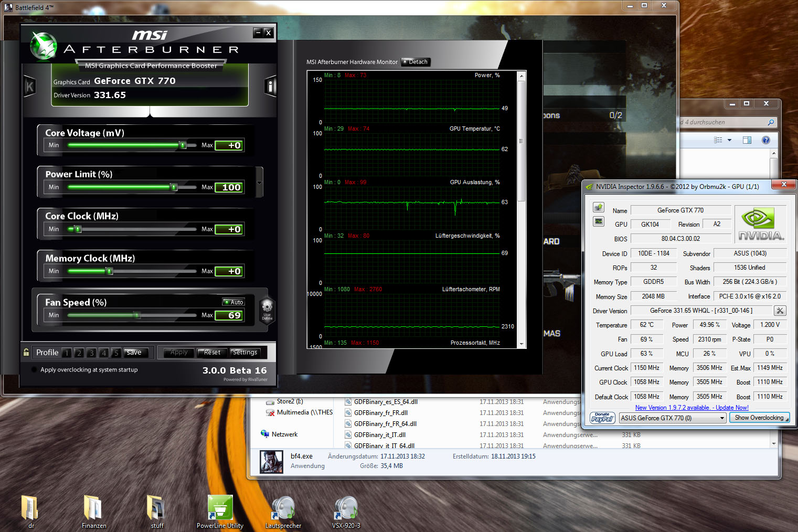Toggle the fan speed Auto button

(233, 302)
